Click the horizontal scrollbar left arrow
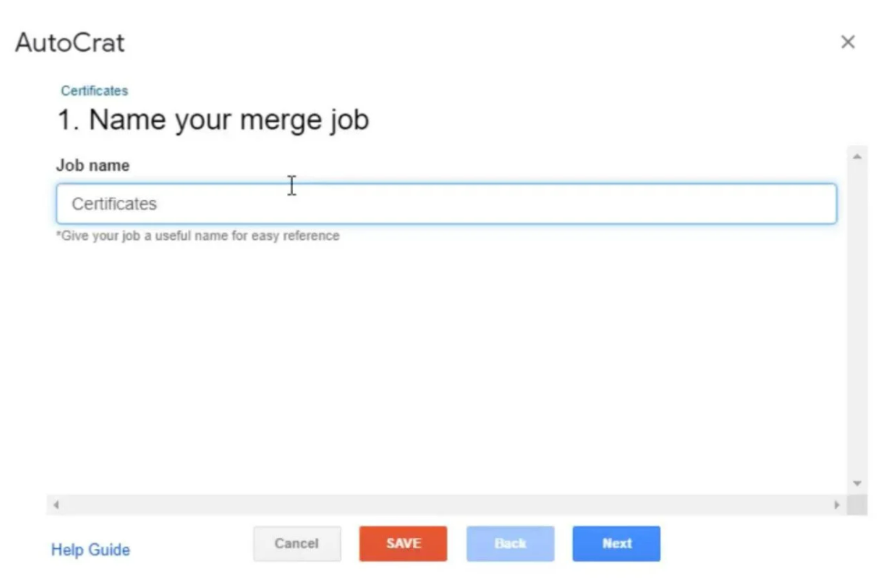 [x=55, y=504]
